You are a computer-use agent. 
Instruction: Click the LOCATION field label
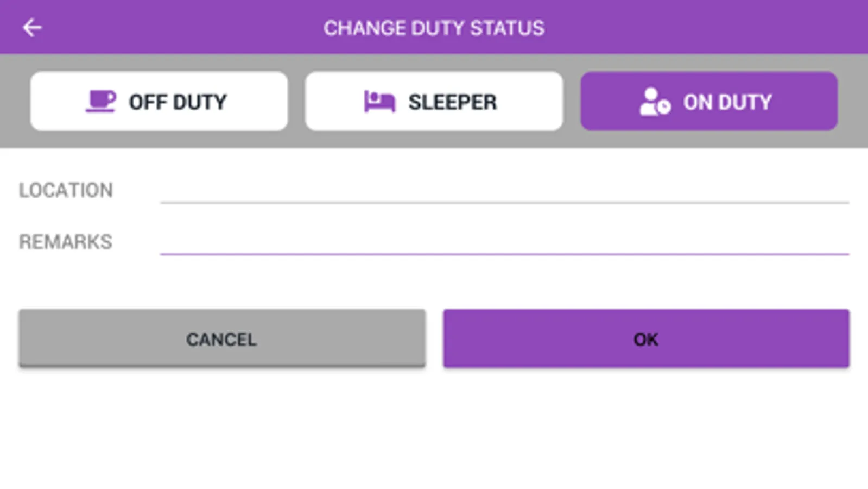(66, 190)
